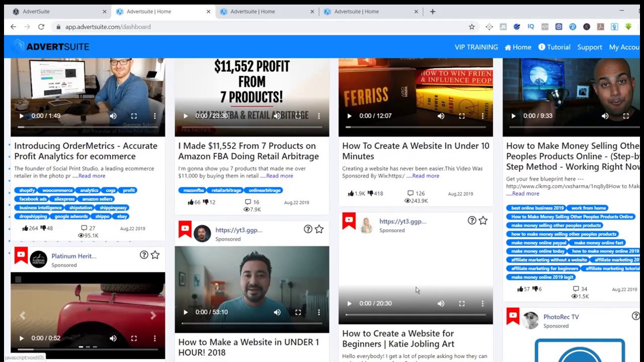Play the Amazon FBA Retail Arbitrage video
644x362 pixels.
(185, 116)
